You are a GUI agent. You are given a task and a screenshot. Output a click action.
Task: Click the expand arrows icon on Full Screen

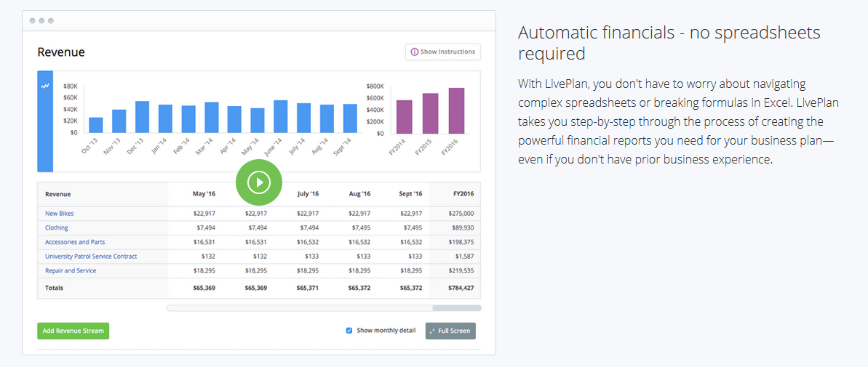(x=432, y=331)
